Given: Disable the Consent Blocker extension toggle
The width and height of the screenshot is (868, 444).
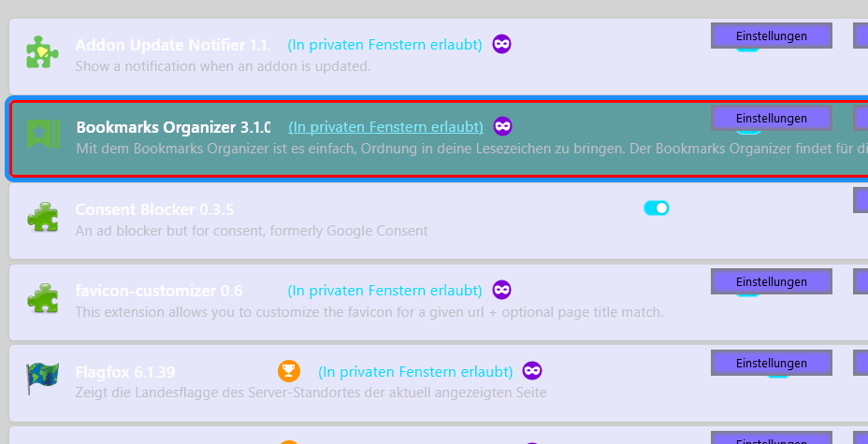Looking at the screenshot, I should point(657,208).
